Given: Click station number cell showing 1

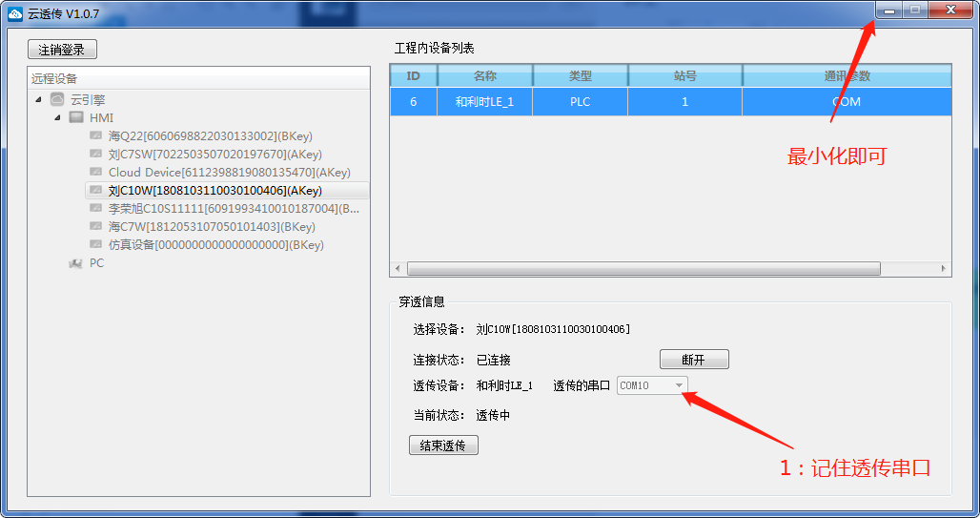Looking at the screenshot, I should pyautogui.click(x=685, y=101).
